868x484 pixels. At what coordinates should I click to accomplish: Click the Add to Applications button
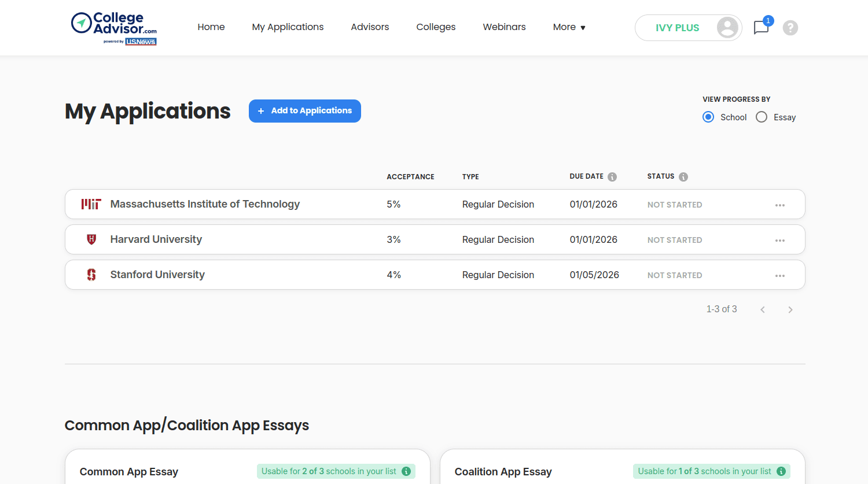pos(305,111)
